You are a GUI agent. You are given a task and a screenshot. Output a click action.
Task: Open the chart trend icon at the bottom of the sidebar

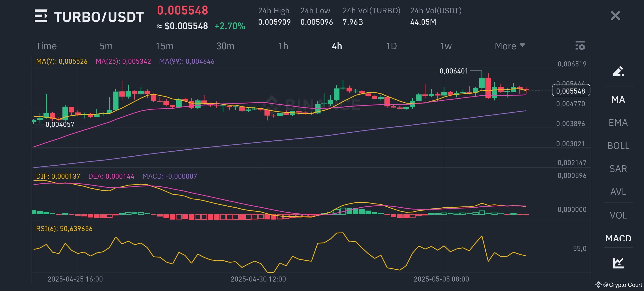point(618,263)
